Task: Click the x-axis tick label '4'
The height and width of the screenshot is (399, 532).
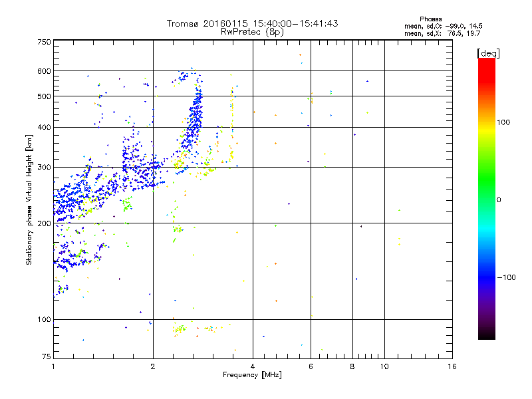Action: pos(253,366)
